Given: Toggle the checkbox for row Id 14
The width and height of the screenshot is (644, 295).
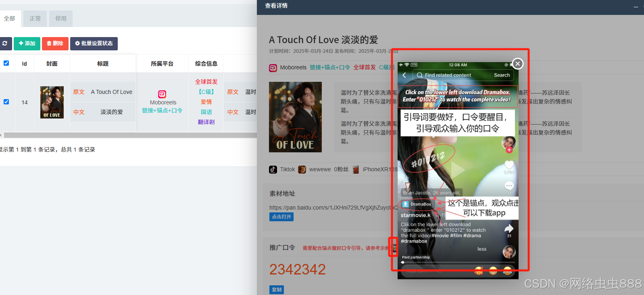Looking at the screenshot, I should click(x=6, y=102).
